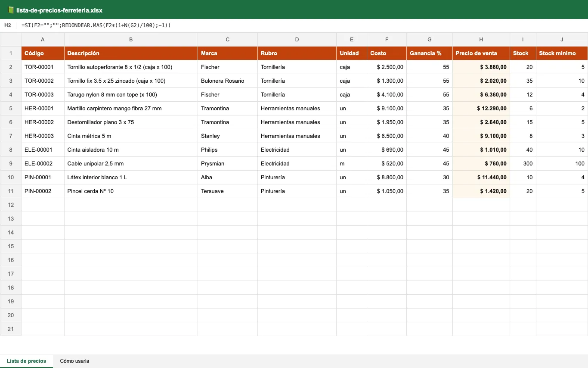
Task: Select column H header
Action: point(481,40)
